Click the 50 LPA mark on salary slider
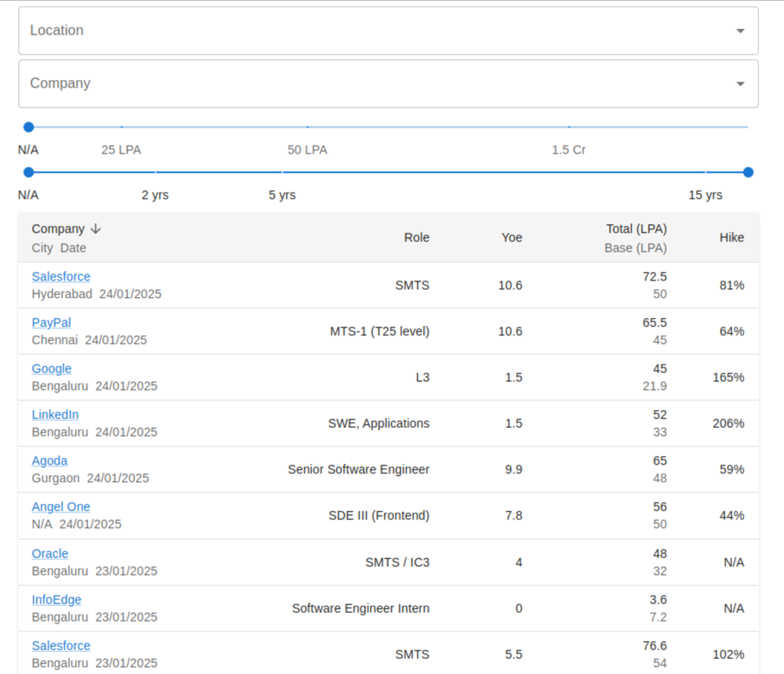The height and width of the screenshot is (674, 784). (307, 127)
